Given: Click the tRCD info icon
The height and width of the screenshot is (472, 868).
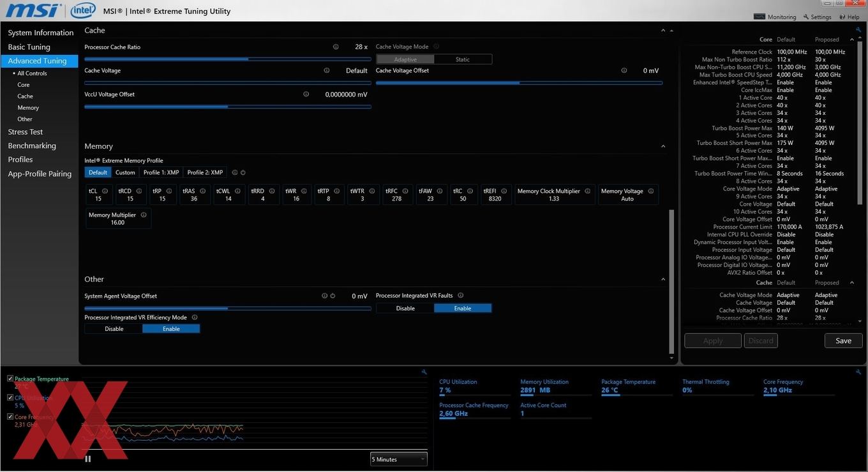Looking at the screenshot, I should [140, 191].
